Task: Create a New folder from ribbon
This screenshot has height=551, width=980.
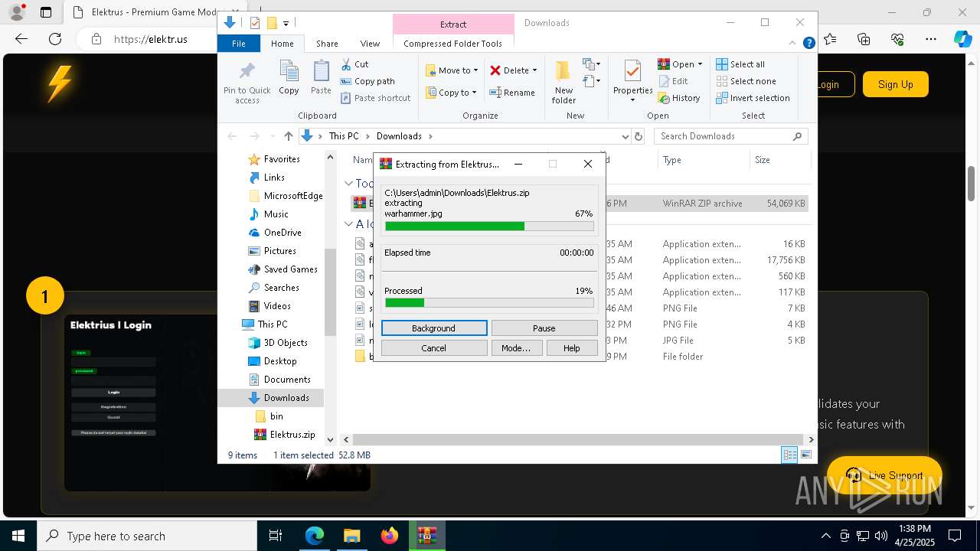Action: (x=563, y=82)
